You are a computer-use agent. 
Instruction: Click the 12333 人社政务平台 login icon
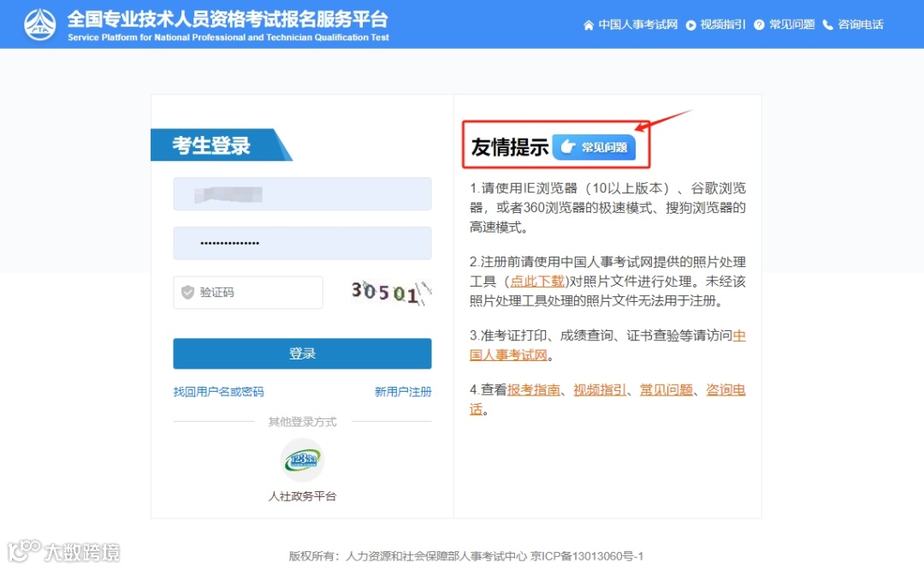tap(302, 460)
